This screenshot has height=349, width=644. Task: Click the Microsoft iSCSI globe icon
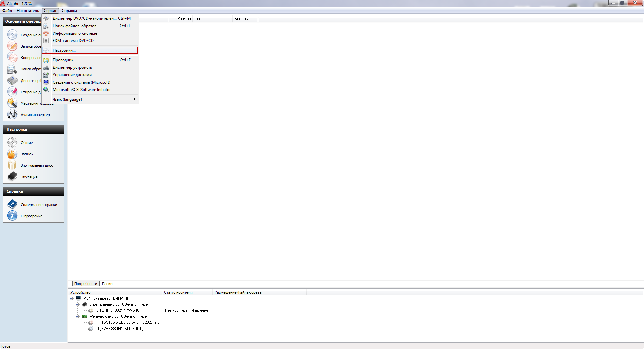point(46,90)
